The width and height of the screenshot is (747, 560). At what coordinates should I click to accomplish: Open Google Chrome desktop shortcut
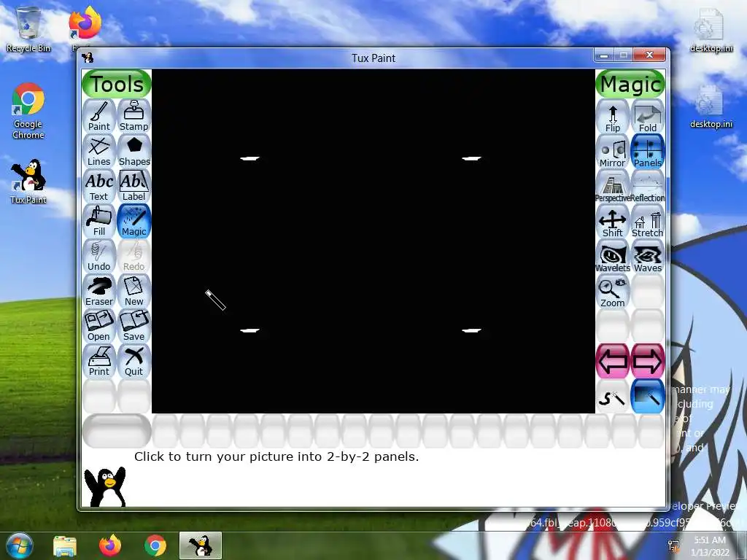(28, 112)
